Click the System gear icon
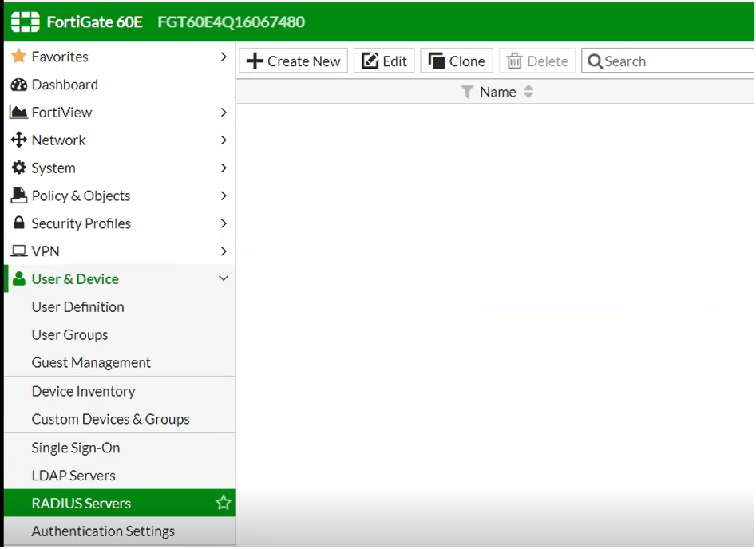The height and width of the screenshot is (549, 756). click(18, 168)
